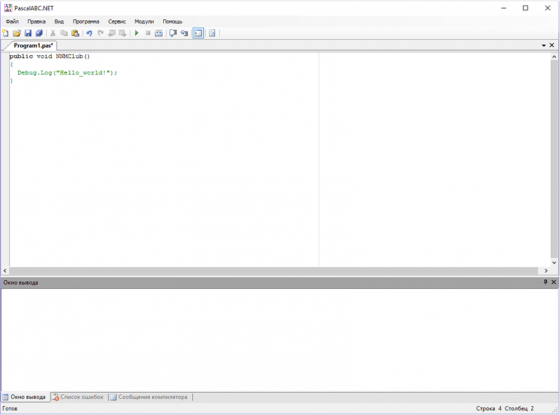Click the vertical scrollbar down arrow
Screen dimensions: 560x415
(x=554, y=262)
